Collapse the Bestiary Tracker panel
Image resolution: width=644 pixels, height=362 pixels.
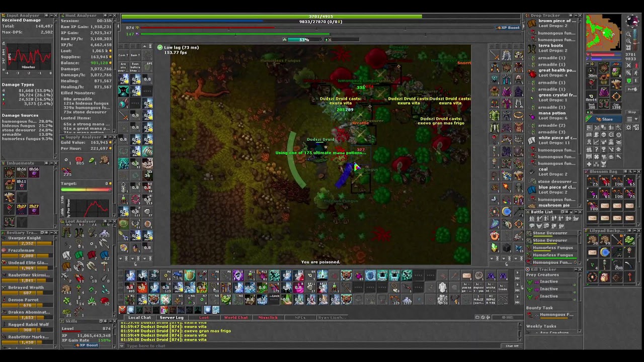pos(51,233)
